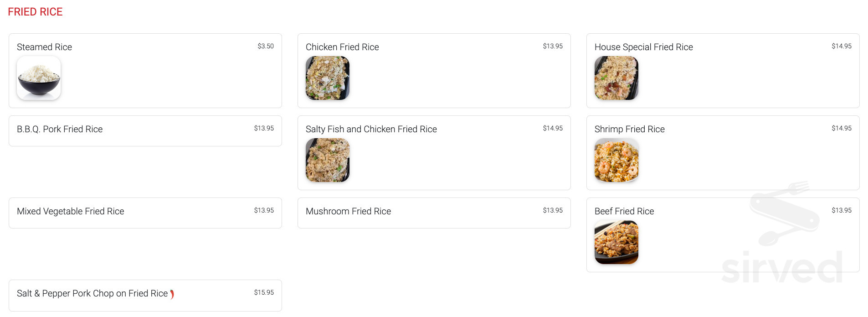Click the $13.95 price on Mushroom Fried Rice
Viewport: 868px width, 317px height.
pos(552,210)
